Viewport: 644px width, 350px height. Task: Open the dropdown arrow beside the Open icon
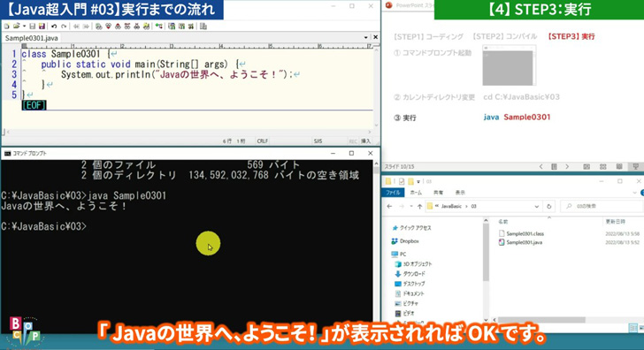coord(24,27)
